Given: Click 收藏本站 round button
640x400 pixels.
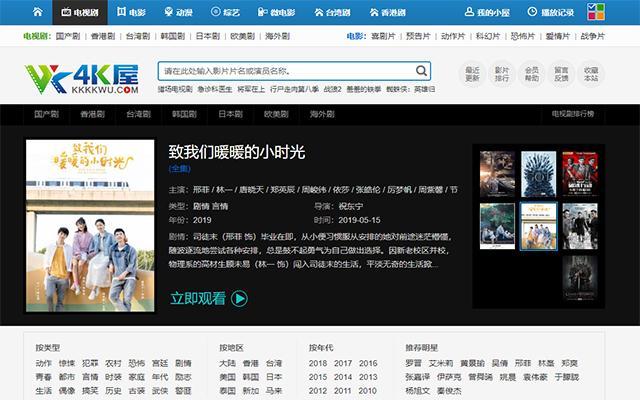Looking at the screenshot, I should point(591,74).
